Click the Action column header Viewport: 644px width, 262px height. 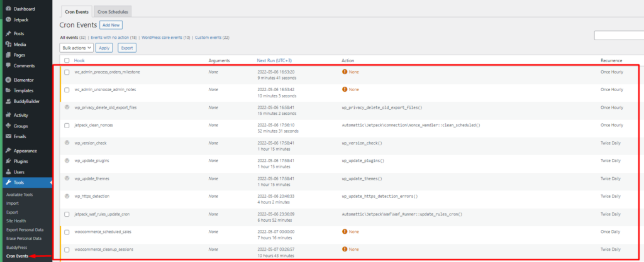pyautogui.click(x=347, y=60)
